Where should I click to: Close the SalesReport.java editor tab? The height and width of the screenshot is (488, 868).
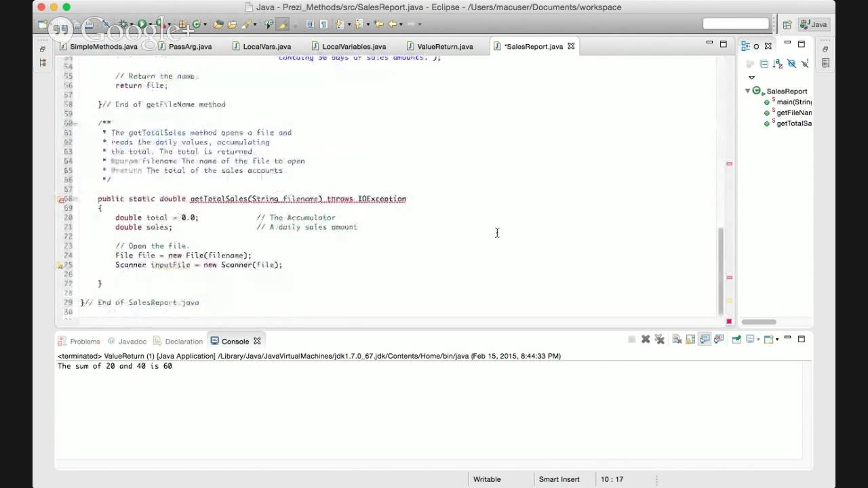[x=571, y=46]
